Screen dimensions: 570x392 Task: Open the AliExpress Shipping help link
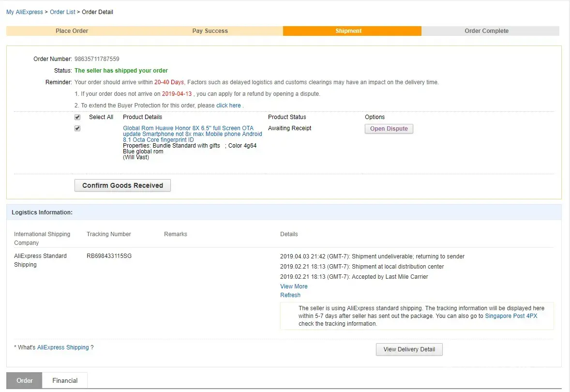[63, 347]
